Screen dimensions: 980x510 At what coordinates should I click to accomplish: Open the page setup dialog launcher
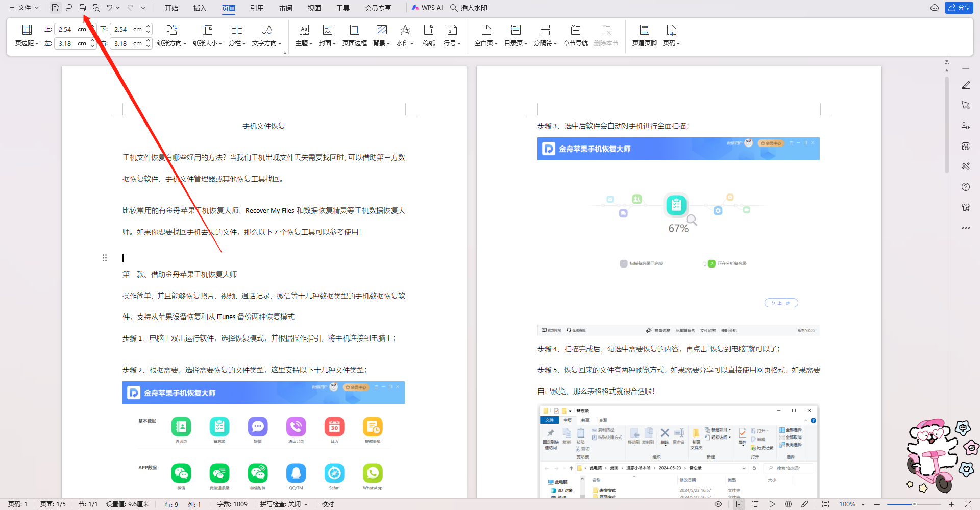point(285,52)
